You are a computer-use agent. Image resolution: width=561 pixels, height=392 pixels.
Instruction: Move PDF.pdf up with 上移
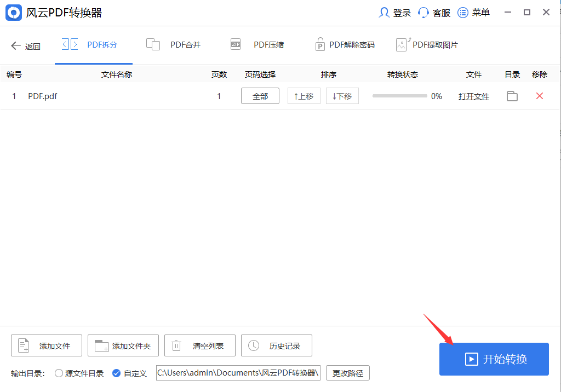(304, 96)
